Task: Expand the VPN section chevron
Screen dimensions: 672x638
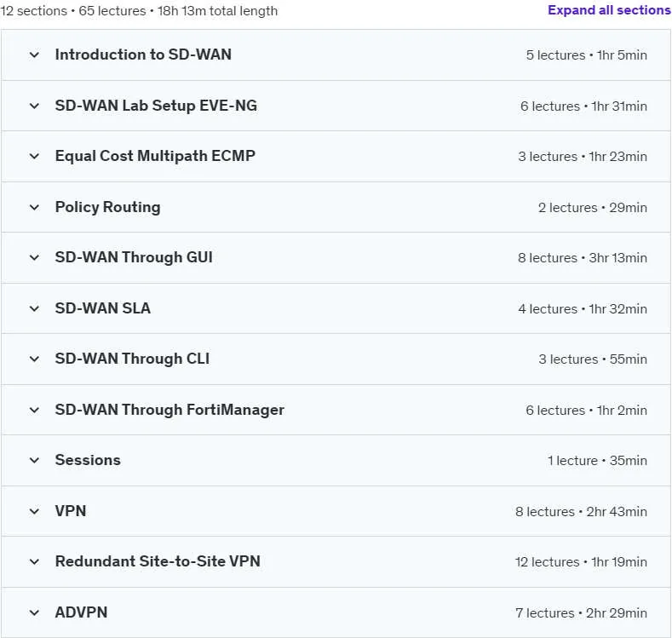Action: coord(34,511)
